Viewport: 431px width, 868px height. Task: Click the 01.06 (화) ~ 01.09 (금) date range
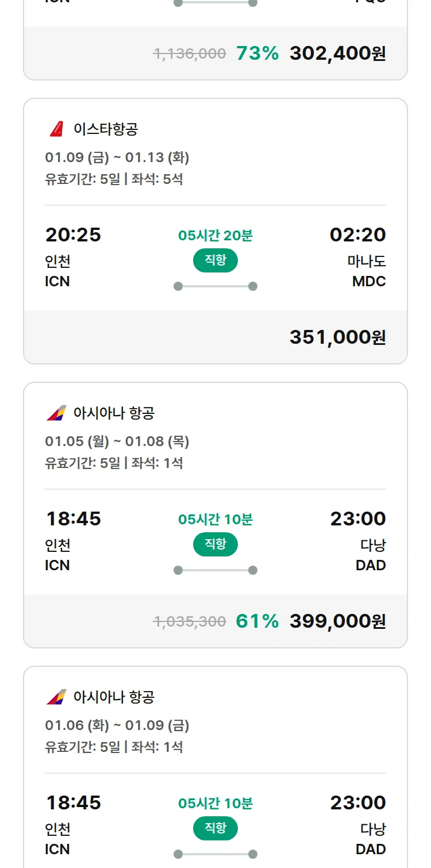click(117, 725)
